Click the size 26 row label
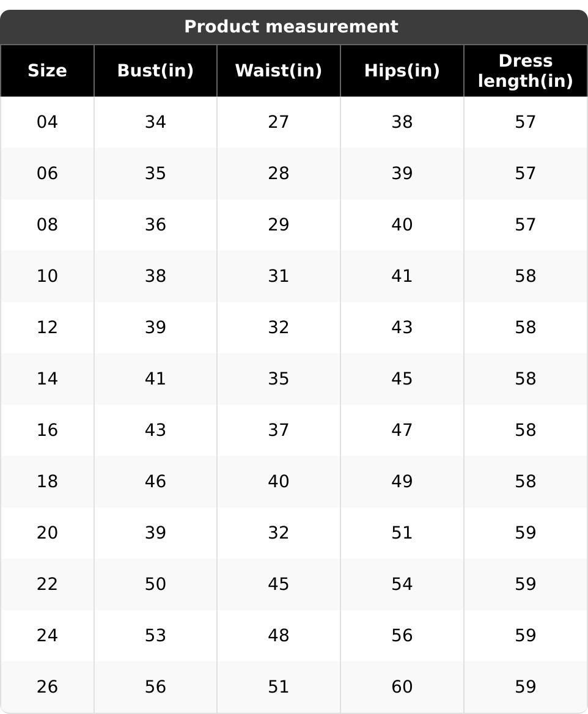Image resolution: width=588 pixels, height=714 pixels. [x=47, y=687]
